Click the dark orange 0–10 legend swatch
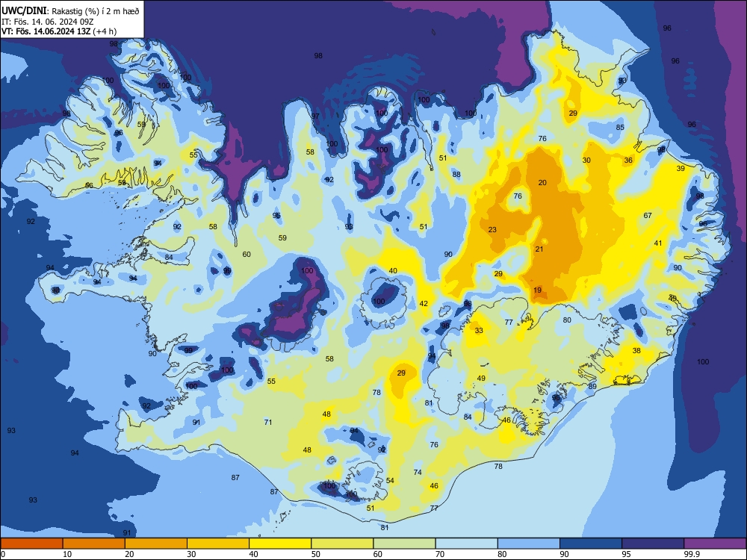The width and height of the screenshot is (747, 560). (31, 544)
